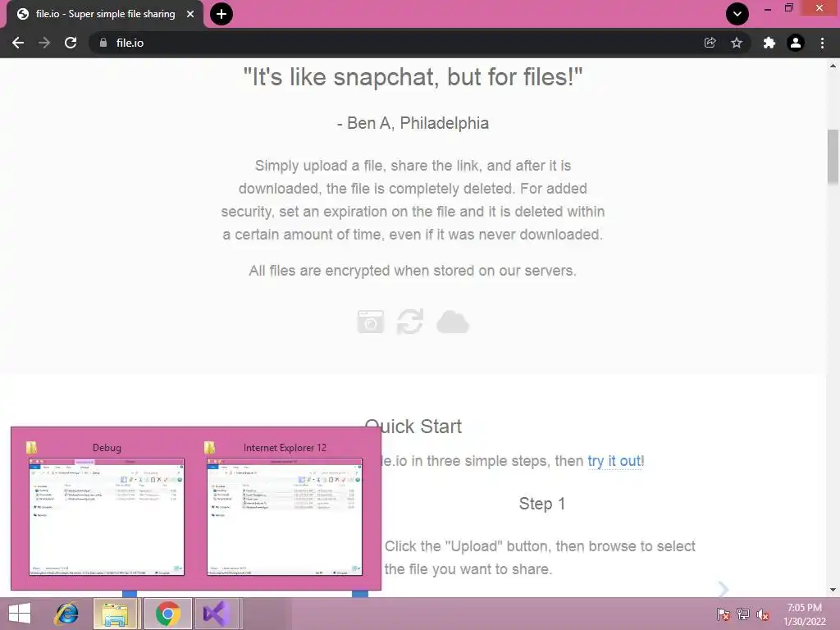Open clock showing 7:05 PM
Screen dimensions: 840x630
pos(804,614)
